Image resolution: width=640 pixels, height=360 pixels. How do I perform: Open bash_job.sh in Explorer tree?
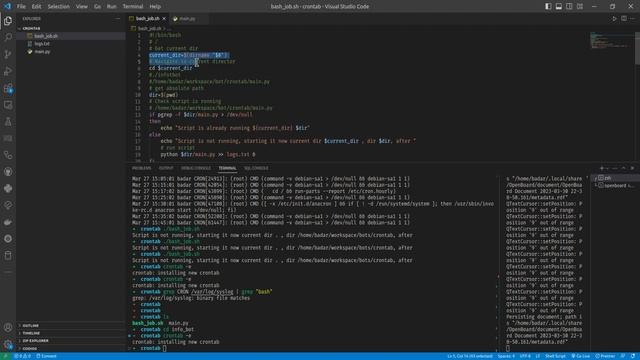(x=71, y=36)
